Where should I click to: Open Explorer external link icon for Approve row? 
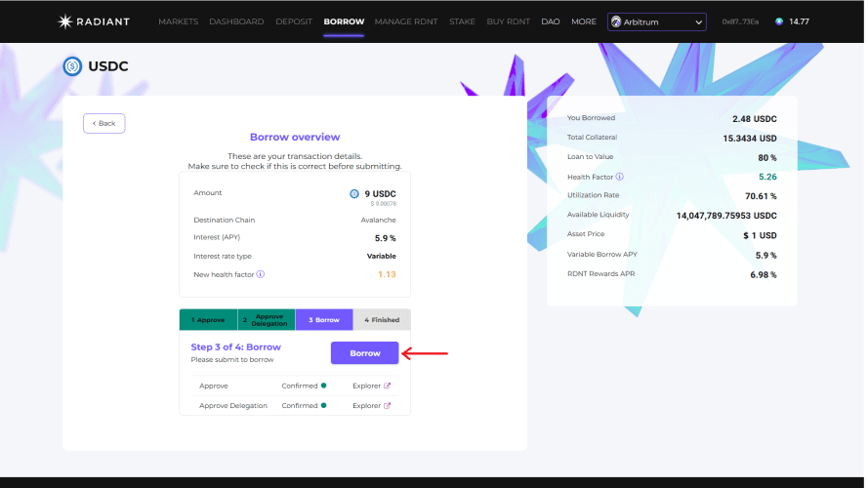point(387,386)
